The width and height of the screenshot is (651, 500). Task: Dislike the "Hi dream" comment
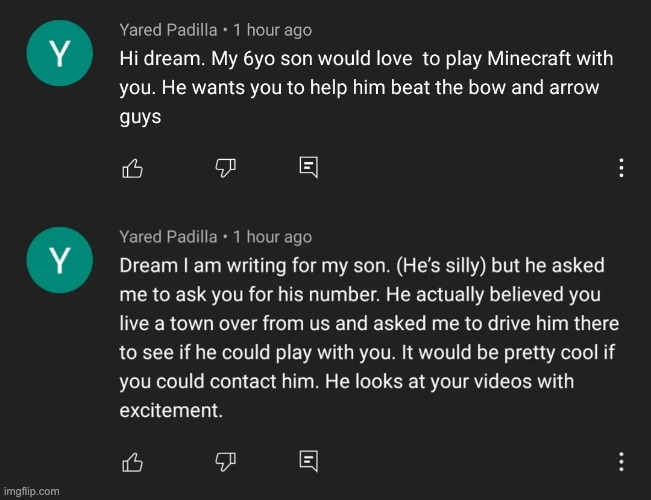coord(225,168)
